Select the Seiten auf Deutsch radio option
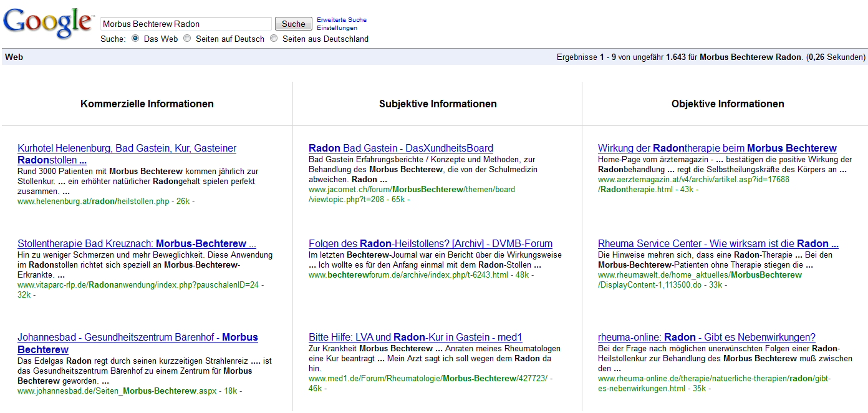 coord(187,39)
